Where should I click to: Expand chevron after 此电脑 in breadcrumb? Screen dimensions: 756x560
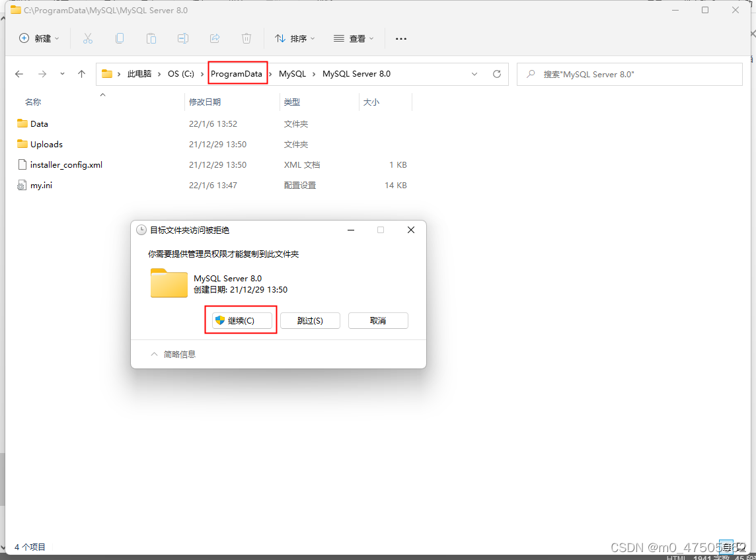[159, 74]
